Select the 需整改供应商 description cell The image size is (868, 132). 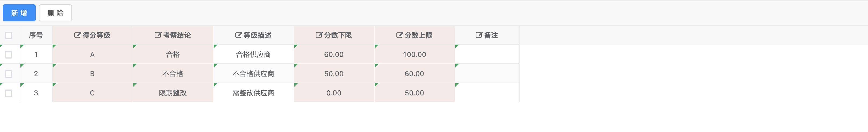253,93
